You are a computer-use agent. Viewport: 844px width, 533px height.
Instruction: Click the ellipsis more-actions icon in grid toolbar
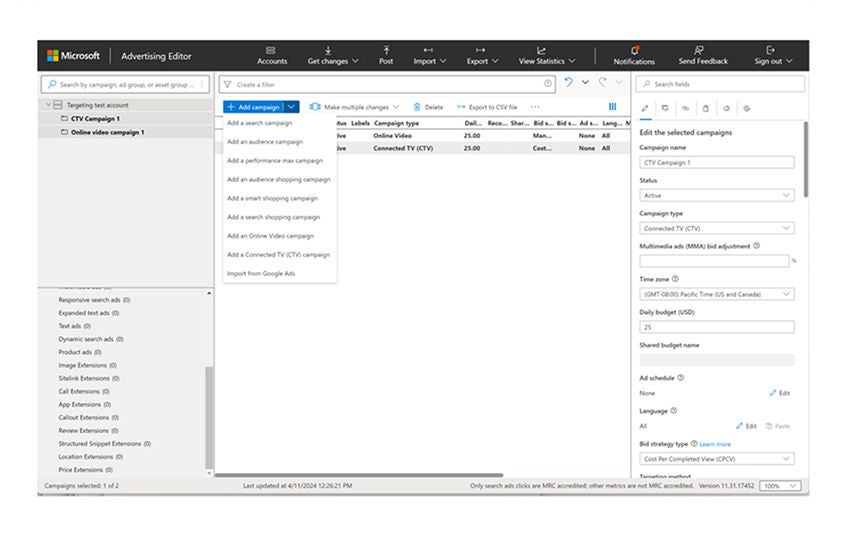[x=535, y=107]
